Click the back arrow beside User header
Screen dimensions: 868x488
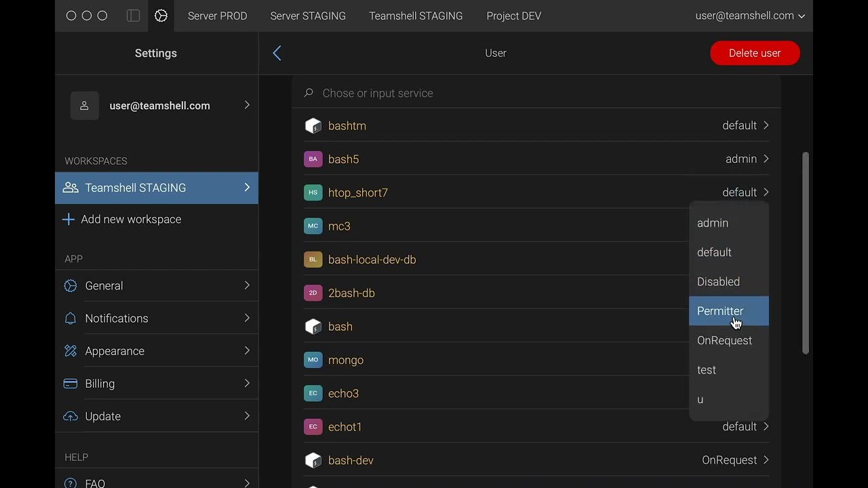277,53
